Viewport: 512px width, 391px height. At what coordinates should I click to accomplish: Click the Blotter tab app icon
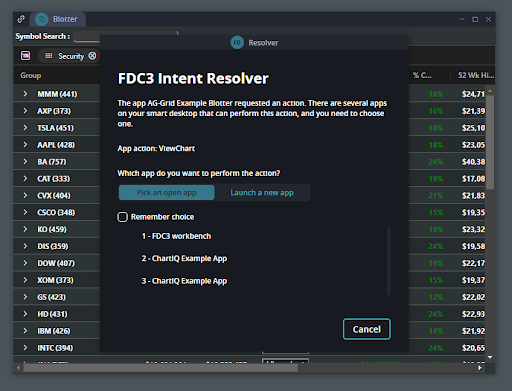(x=42, y=19)
